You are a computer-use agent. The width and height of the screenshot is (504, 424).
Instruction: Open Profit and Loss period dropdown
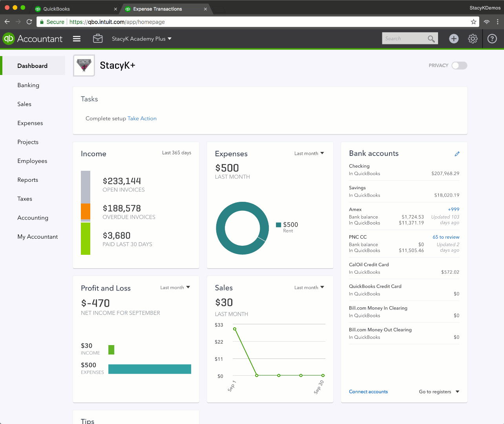(175, 288)
